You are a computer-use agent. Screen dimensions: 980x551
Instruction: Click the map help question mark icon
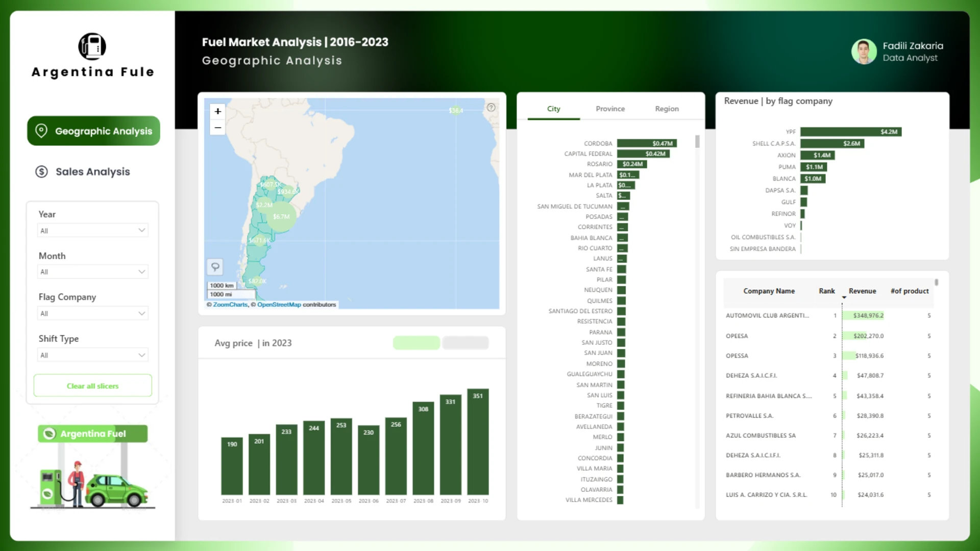tap(491, 108)
